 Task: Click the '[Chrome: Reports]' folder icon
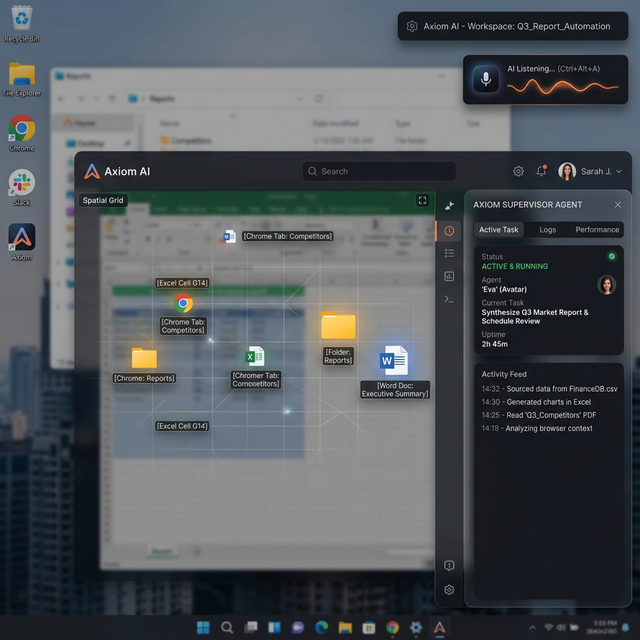point(144,358)
